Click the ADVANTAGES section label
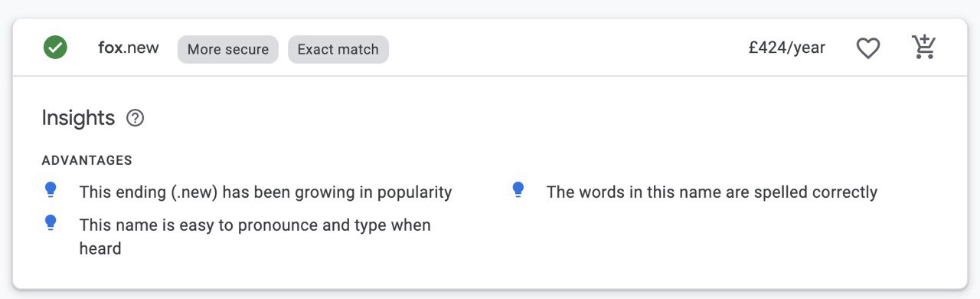The width and height of the screenshot is (980, 299). coord(87,161)
